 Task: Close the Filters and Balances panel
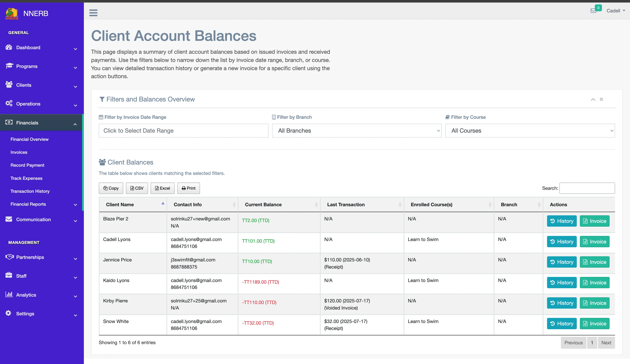tap(601, 99)
